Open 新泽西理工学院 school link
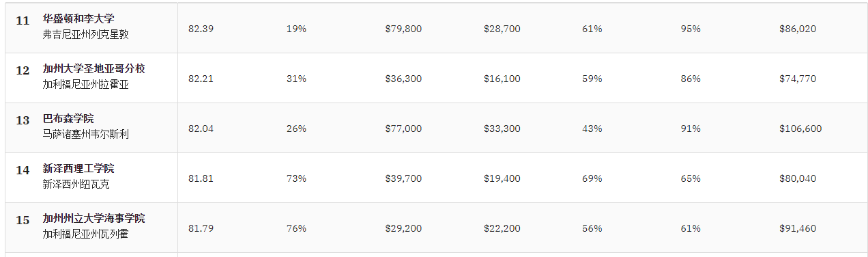868x257 pixels. (x=78, y=169)
